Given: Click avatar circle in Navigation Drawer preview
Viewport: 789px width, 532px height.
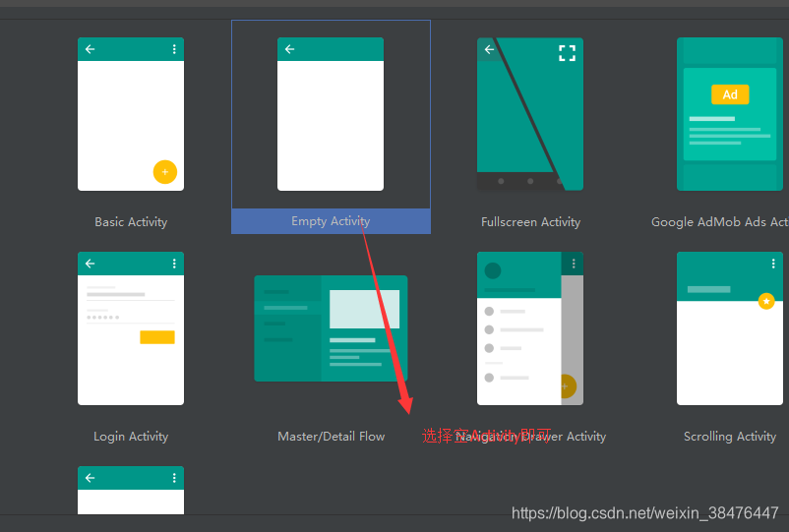Looking at the screenshot, I should pos(493,270).
